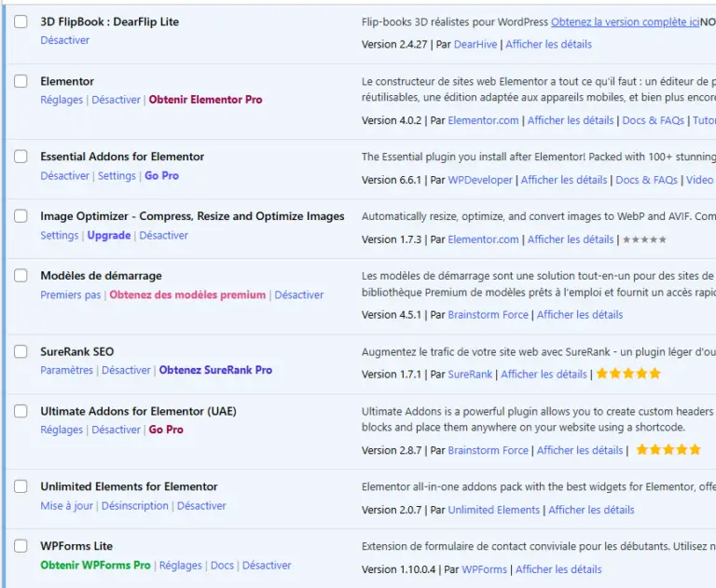
Task: Show details for WPForms version 1.10.0.4
Action: point(558,569)
